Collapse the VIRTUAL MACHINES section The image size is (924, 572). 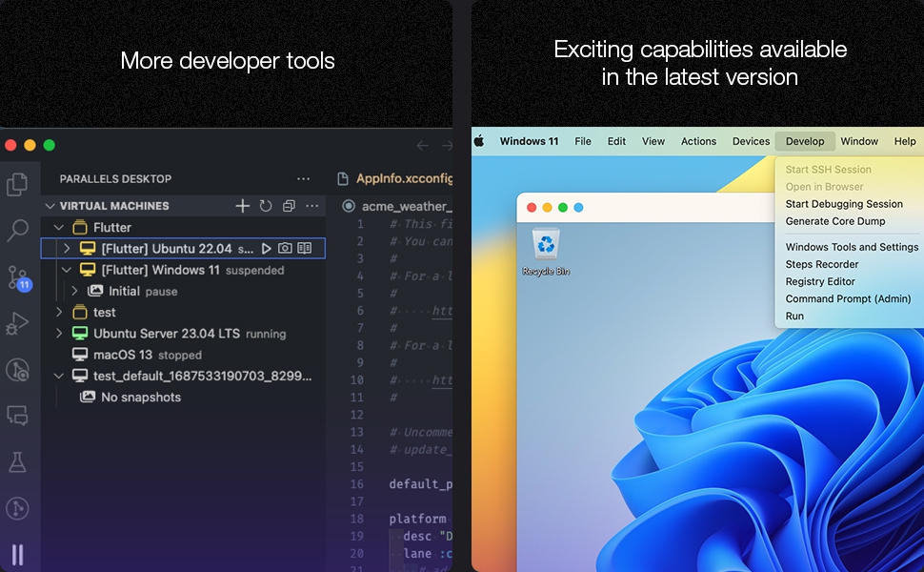tap(50, 206)
